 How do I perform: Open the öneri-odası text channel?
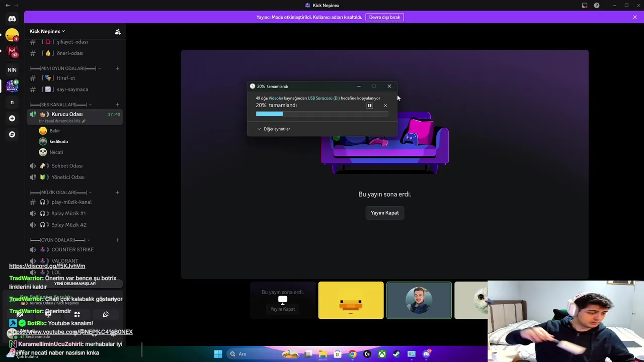[x=74, y=53]
